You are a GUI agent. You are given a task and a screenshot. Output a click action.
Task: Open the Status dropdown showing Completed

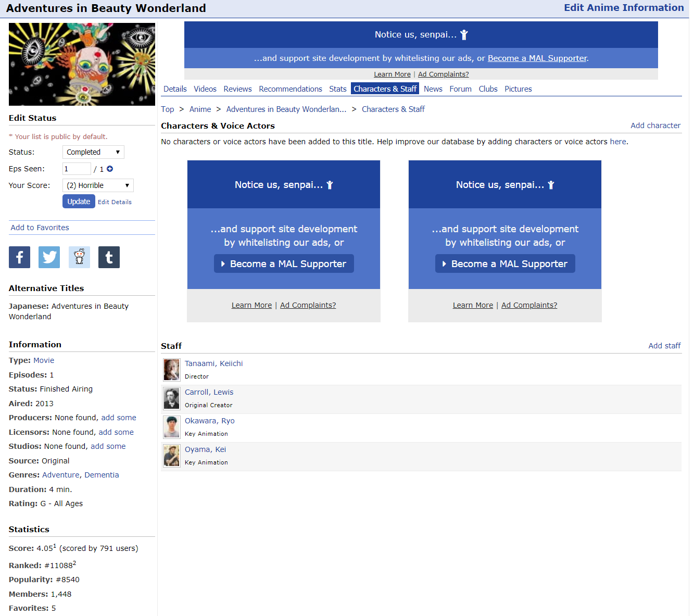pos(93,152)
